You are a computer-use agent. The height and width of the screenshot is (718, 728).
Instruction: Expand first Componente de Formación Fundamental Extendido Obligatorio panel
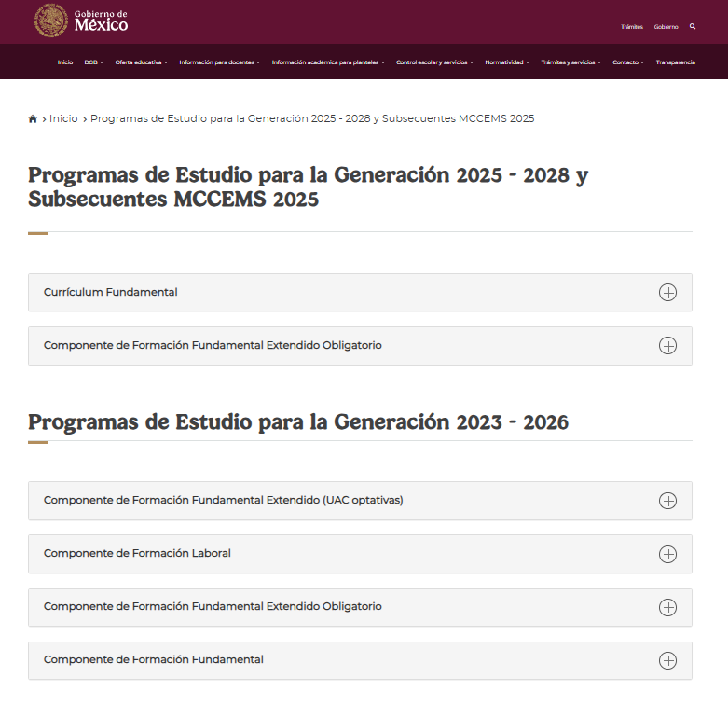point(213,345)
